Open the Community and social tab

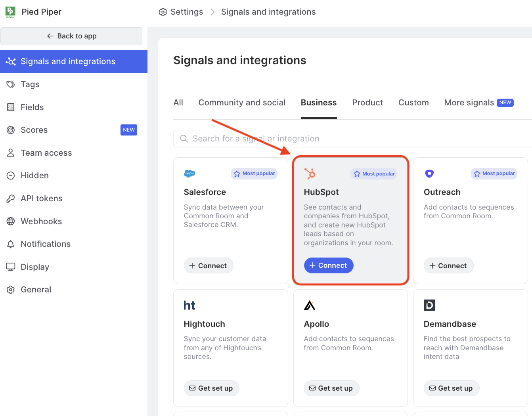pos(242,103)
